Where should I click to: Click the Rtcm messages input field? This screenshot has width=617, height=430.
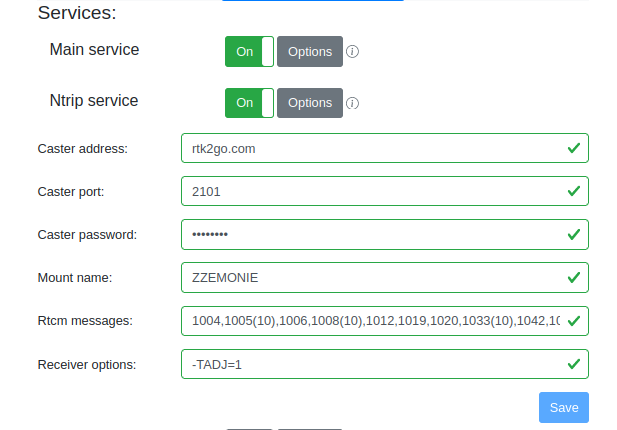(385, 321)
